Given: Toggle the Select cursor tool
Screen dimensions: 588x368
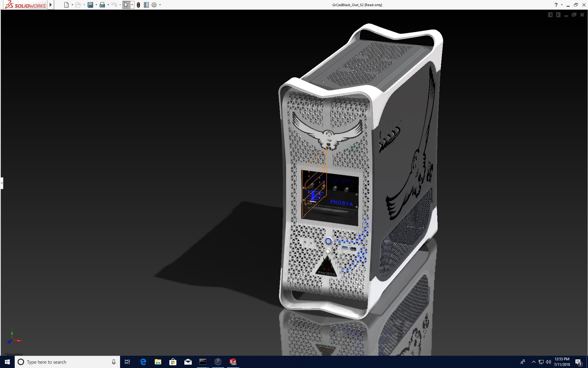Looking at the screenshot, I should click(126, 5).
